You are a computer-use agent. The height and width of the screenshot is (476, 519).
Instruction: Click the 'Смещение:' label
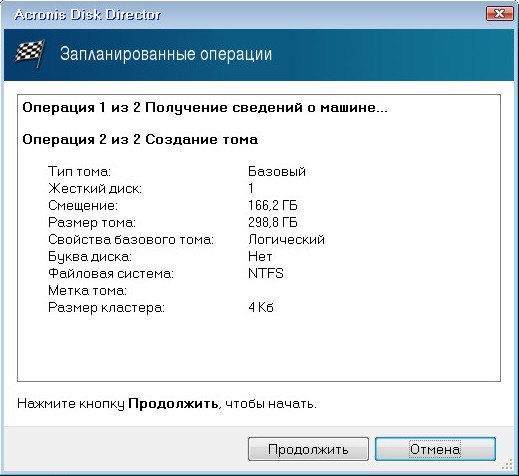click(x=83, y=205)
